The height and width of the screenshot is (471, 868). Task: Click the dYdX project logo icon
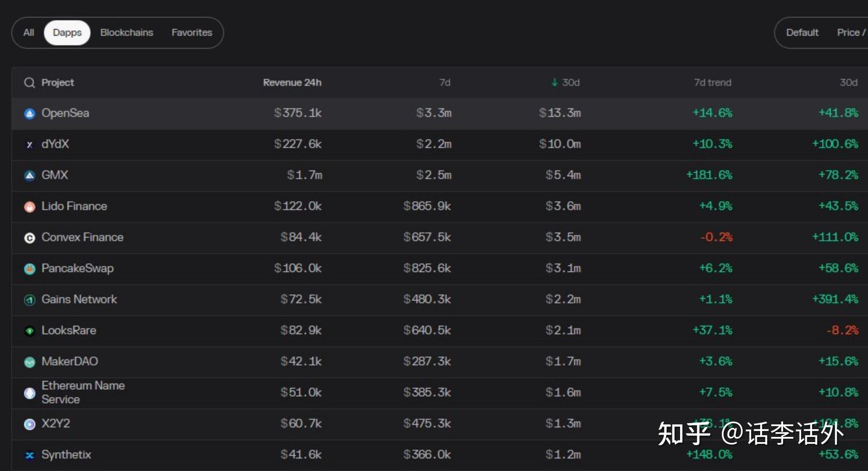[x=29, y=144]
